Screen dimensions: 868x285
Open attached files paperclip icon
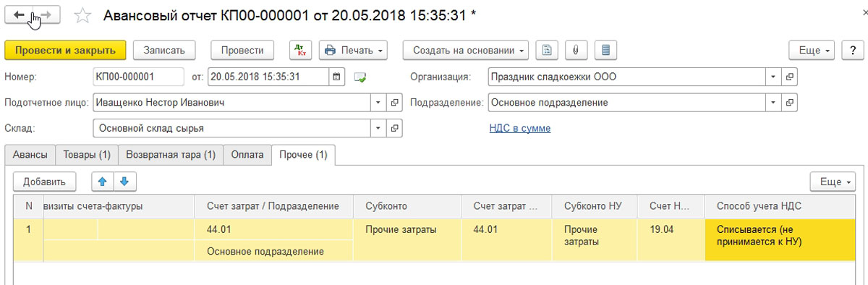pos(576,51)
